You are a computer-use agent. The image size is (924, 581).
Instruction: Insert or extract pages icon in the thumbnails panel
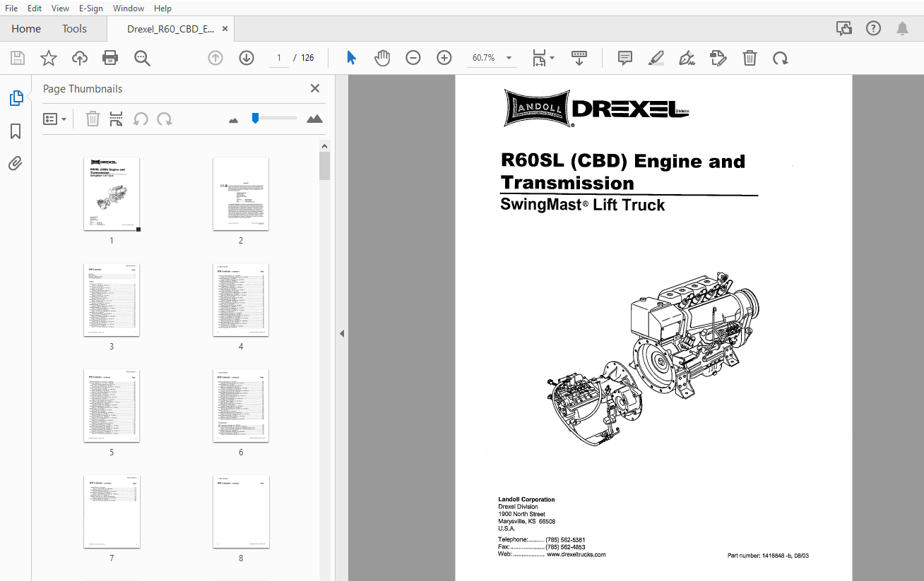pyautogui.click(x=117, y=119)
